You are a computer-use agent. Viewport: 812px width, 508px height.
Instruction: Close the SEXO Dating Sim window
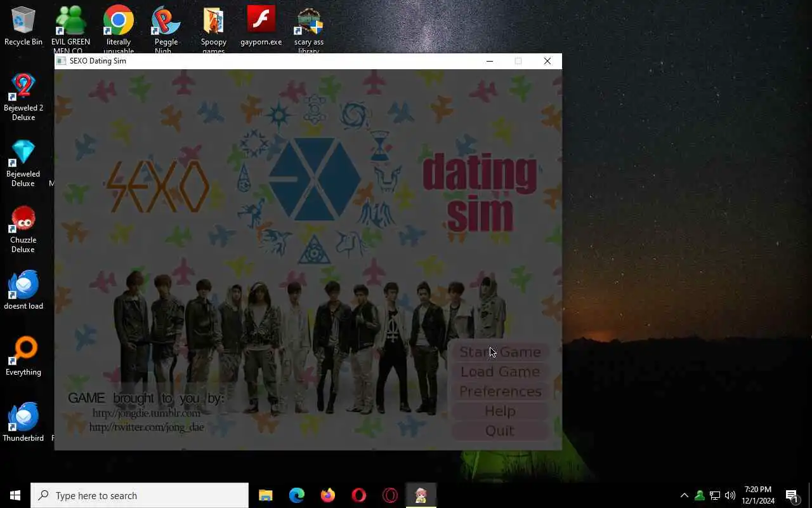[547, 61]
